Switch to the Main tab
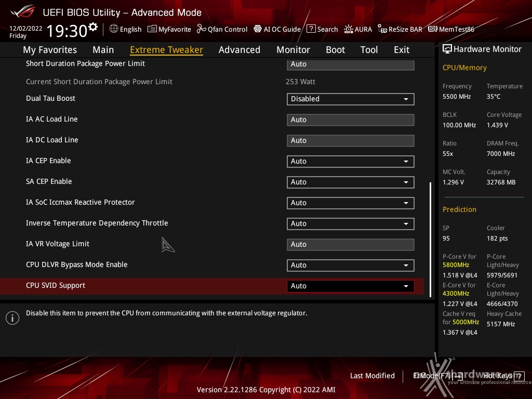The image size is (532, 399). pos(103,50)
